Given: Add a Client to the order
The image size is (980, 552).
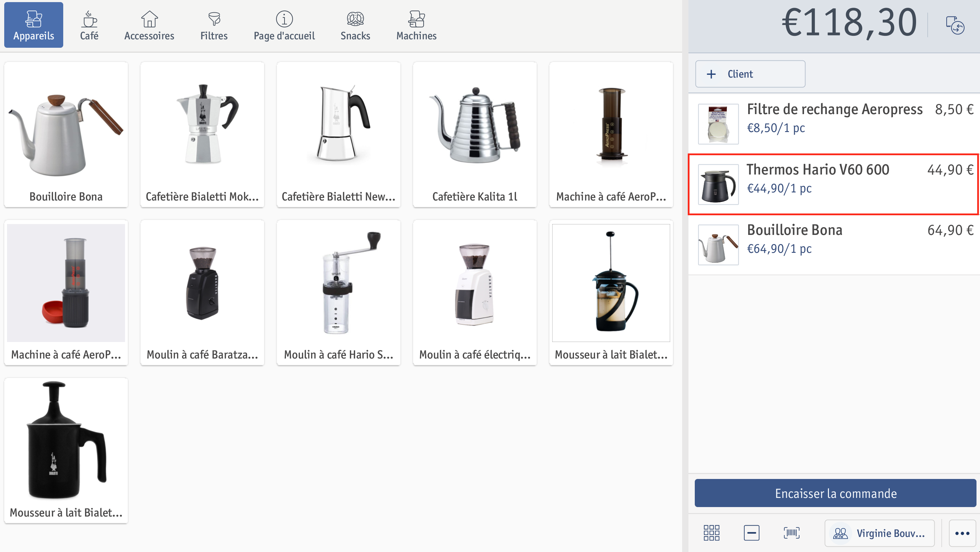Looking at the screenshot, I should point(750,74).
